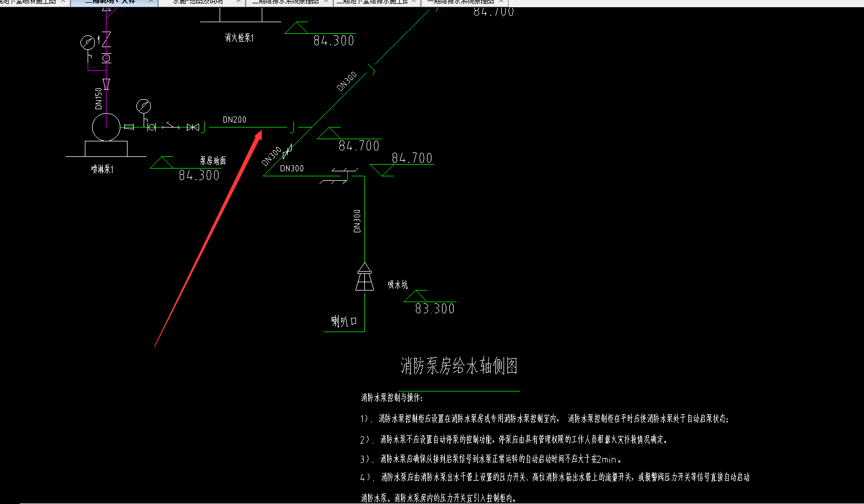Click the DN150 vertical pipe label
The height and width of the screenshot is (504, 864).
(99, 98)
